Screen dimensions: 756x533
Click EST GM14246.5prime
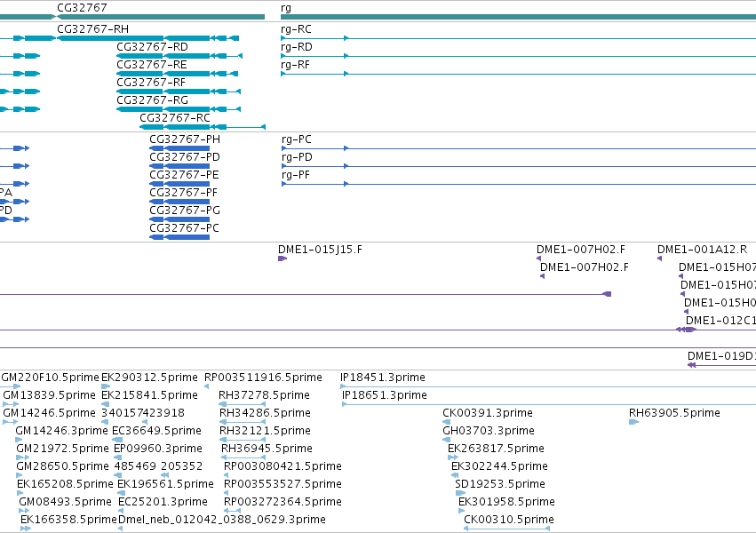click(49, 413)
